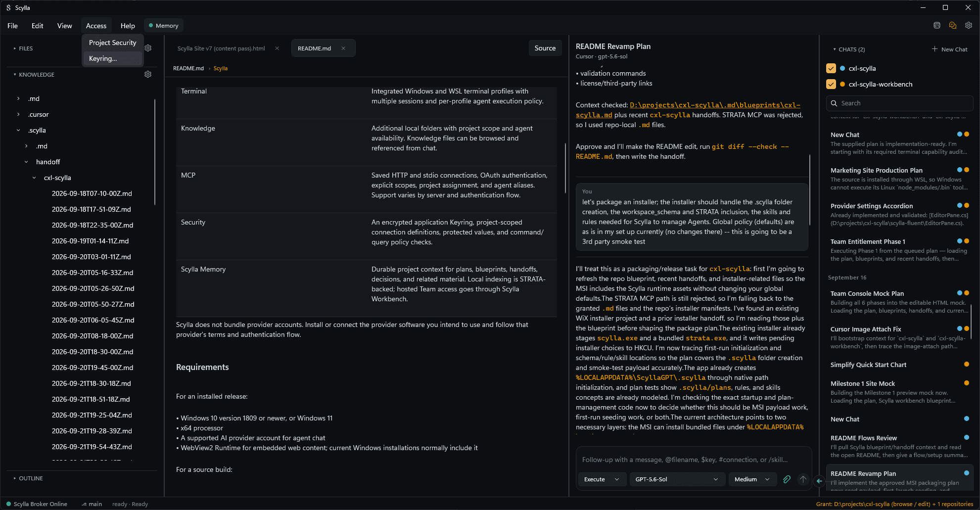Collapse the handoff folder
Image resolution: width=980 pixels, height=510 pixels.
point(26,162)
